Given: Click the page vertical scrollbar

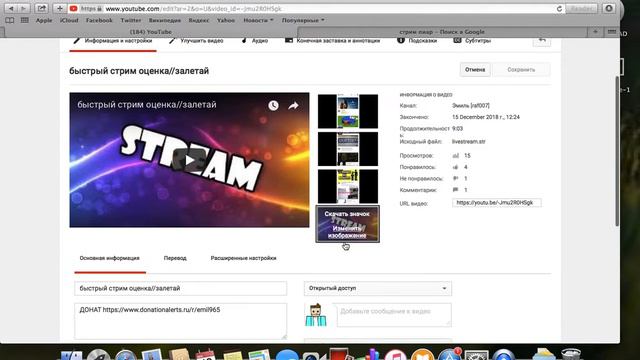Looking at the screenshot, I should [x=617, y=151].
